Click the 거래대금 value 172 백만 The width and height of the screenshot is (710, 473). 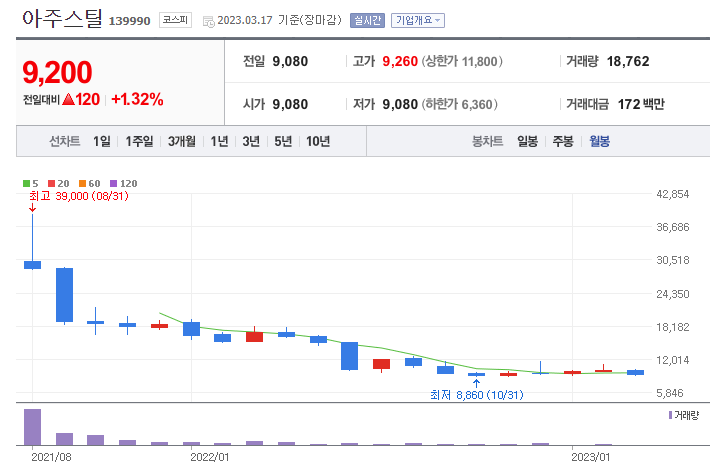(641, 104)
